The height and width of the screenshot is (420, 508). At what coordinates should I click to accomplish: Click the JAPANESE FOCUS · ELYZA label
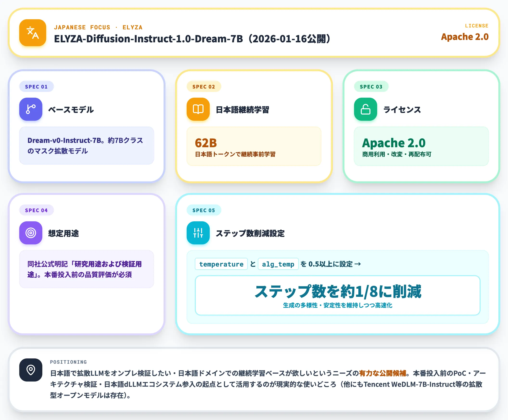98,27
